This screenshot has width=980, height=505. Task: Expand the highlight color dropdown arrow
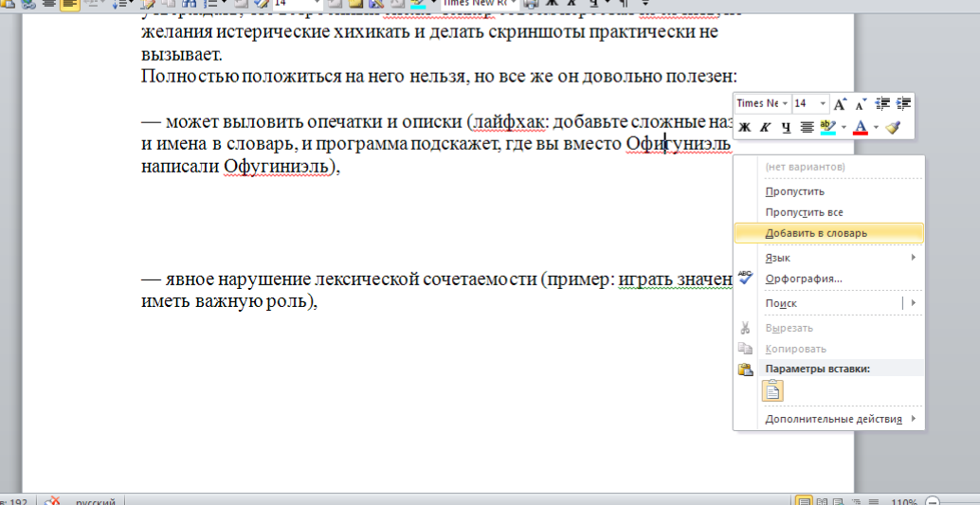tap(842, 127)
